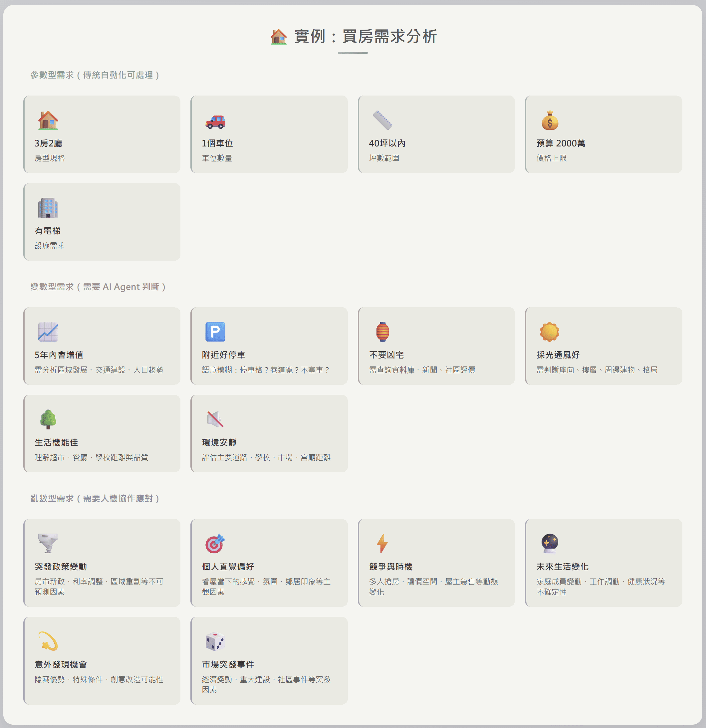Screen dimensions: 706x728
Task: Click the red car icon for 1個車位
Action: tap(215, 121)
